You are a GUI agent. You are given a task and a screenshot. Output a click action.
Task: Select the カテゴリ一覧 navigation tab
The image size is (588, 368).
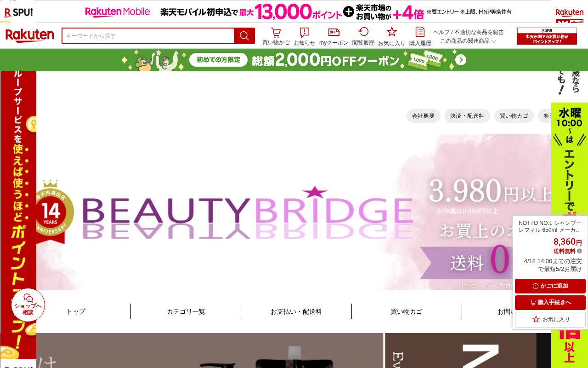[186, 311]
